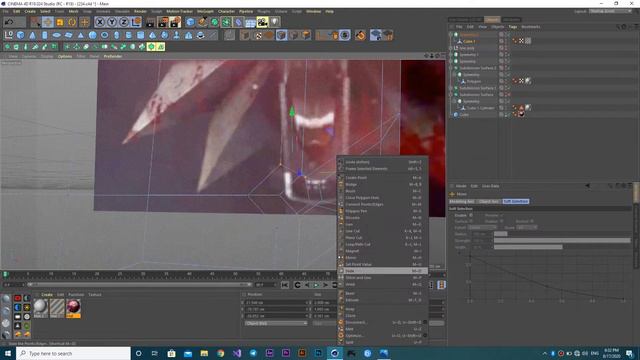Click the green Subdivision Surface generator icon
640x360 pixels.
pyautogui.click(x=215, y=22)
